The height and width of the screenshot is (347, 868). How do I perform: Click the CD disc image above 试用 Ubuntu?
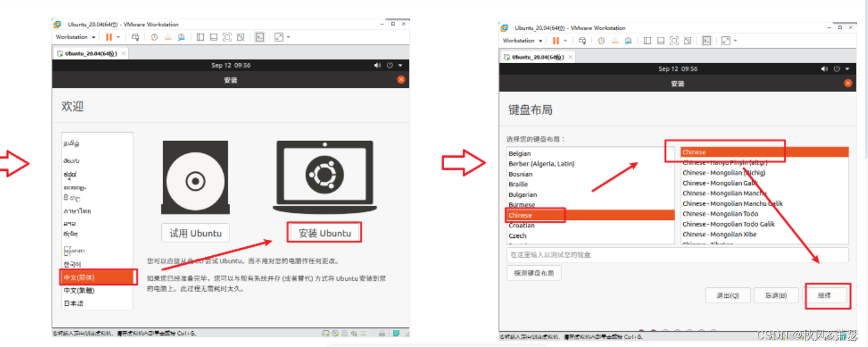[195, 178]
